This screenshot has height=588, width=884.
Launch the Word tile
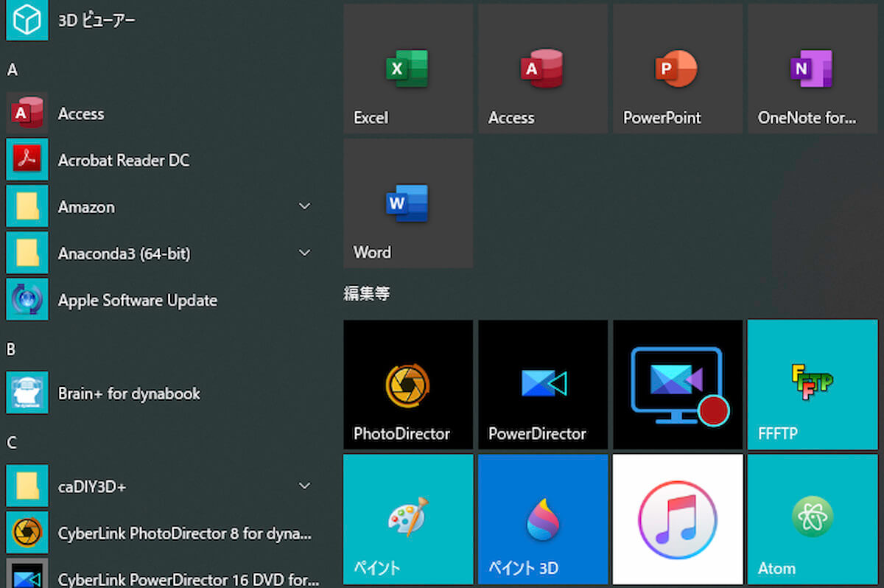[x=408, y=203]
